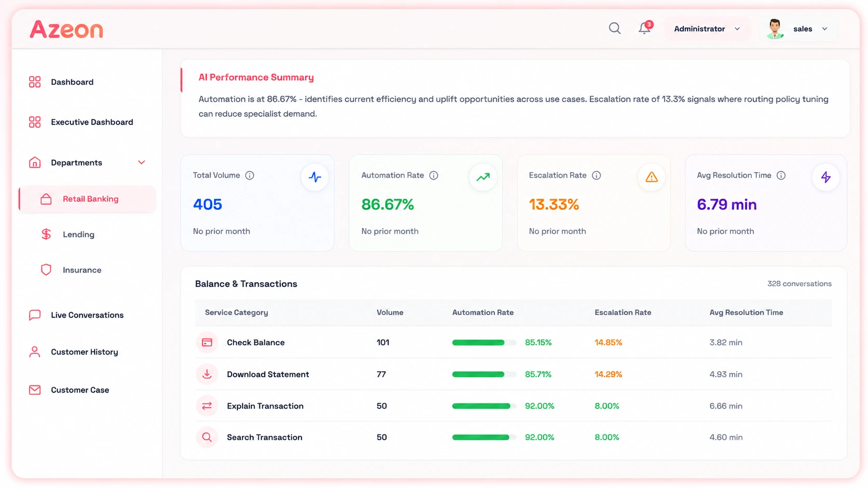Click the Explain Transaction swap arrows icon
Viewport: 868px width, 488px height.
[207, 406]
